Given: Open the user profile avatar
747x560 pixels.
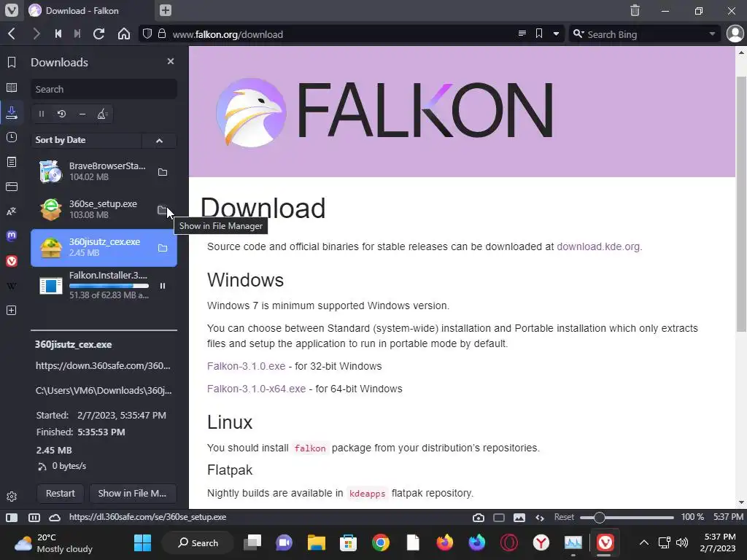Looking at the screenshot, I should [x=735, y=34].
